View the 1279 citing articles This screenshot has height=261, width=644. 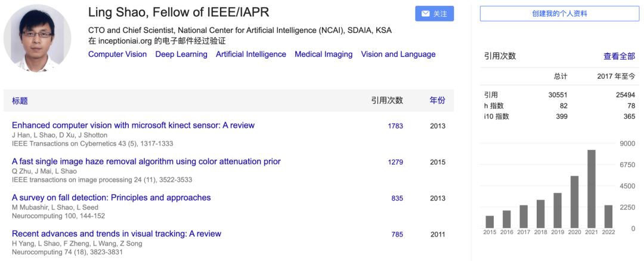point(395,162)
